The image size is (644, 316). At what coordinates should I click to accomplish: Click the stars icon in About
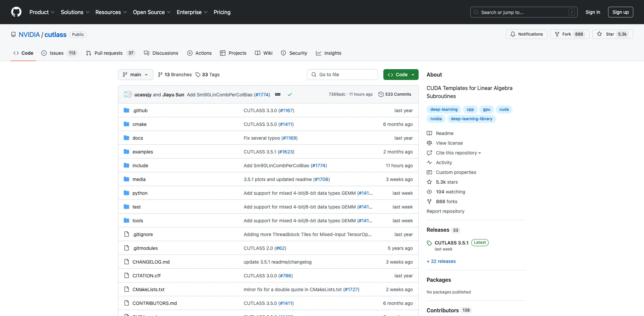pyautogui.click(x=429, y=182)
